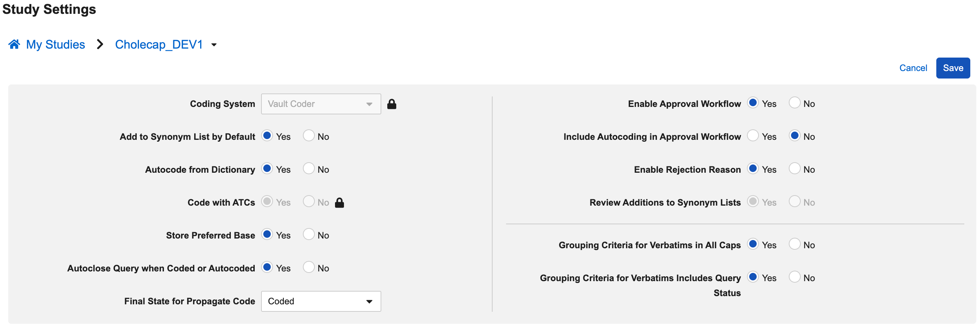Open the Coding System dropdown
The image size is (980, 326).
321,104
